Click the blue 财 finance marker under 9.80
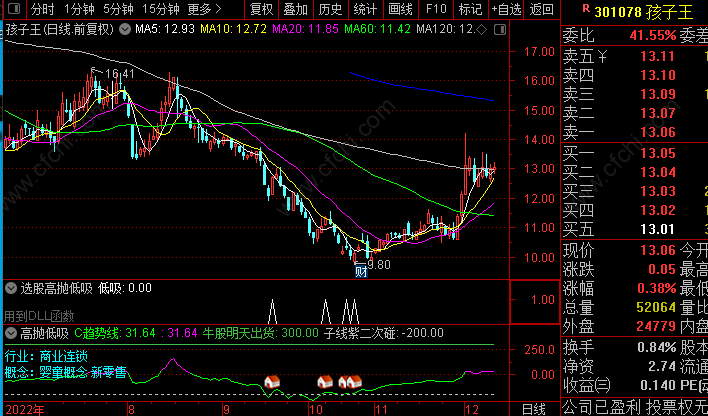The width and height of the screenshot is (708, 416). [361, 272]
